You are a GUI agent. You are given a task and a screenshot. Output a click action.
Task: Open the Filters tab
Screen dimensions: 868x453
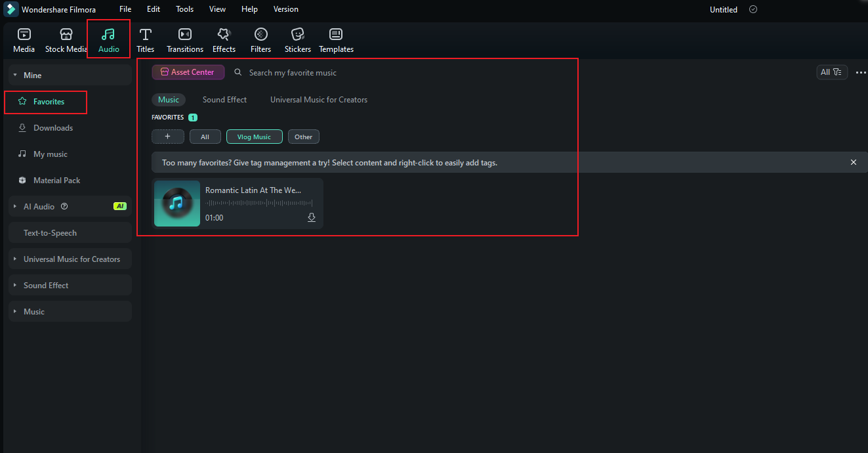[261, 41]
